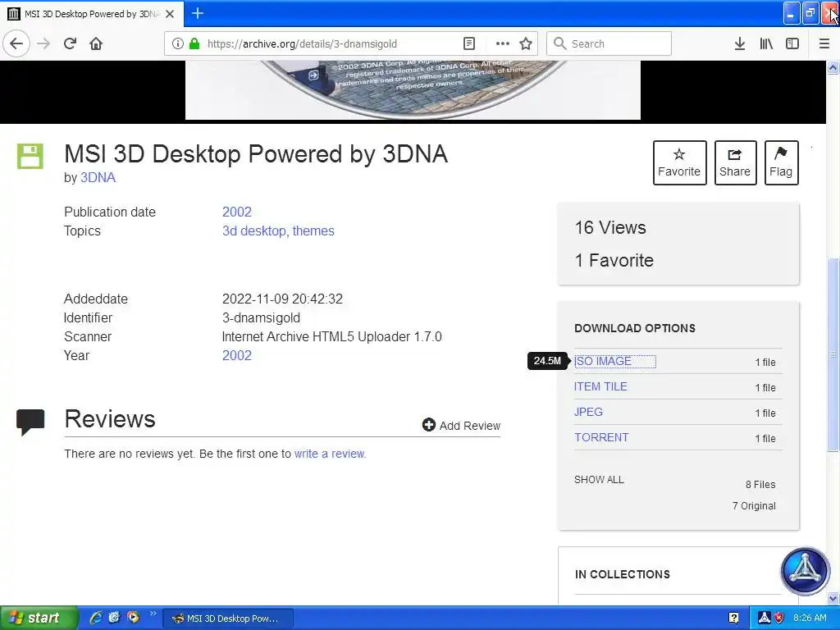Click the help question mark tray icon
This screenshot has height=630, width=840.
click(733, 619)
